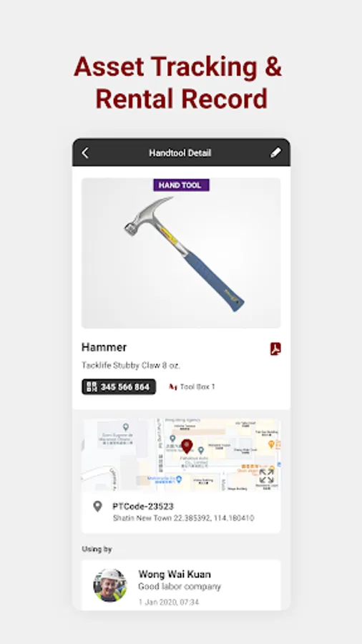Open the red PDF document icon
The width and height of the screenshot is (362, 644).
coord(275,348)
